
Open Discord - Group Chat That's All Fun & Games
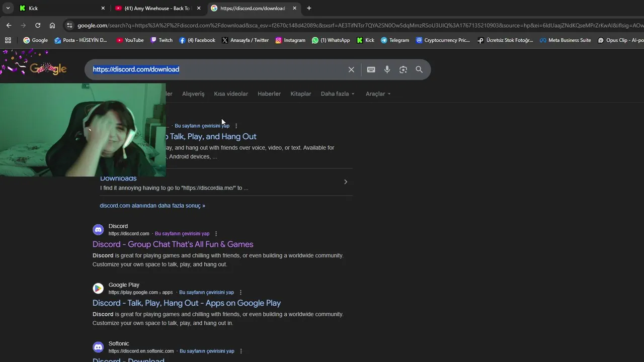point(173,244)
